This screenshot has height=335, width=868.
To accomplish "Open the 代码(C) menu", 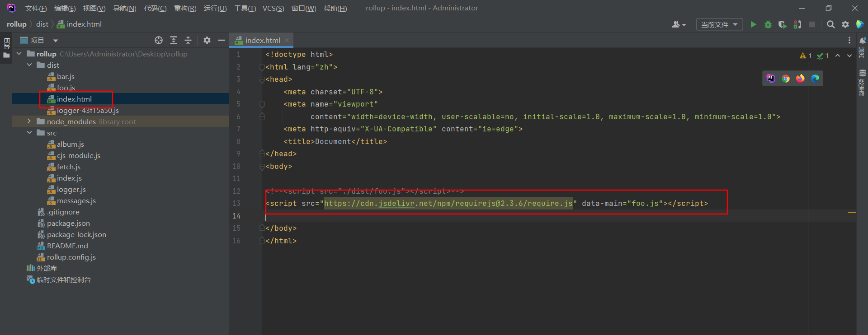I will 155,8.
